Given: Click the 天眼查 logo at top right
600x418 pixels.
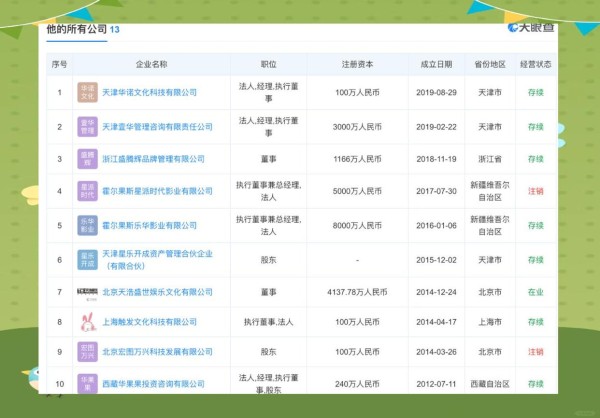Looking at the screenshot, I should pyautogui.click(x=531, y=27).
